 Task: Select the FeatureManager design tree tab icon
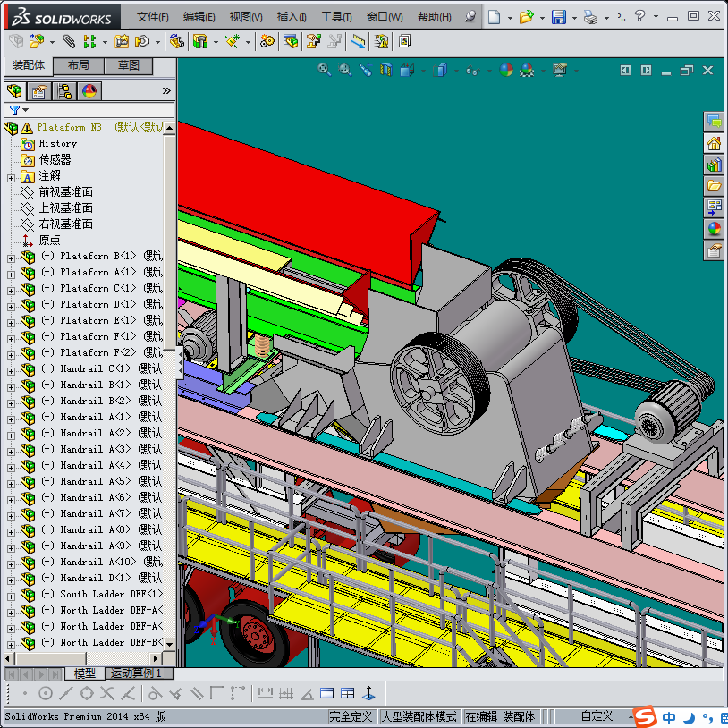point(14,90)
